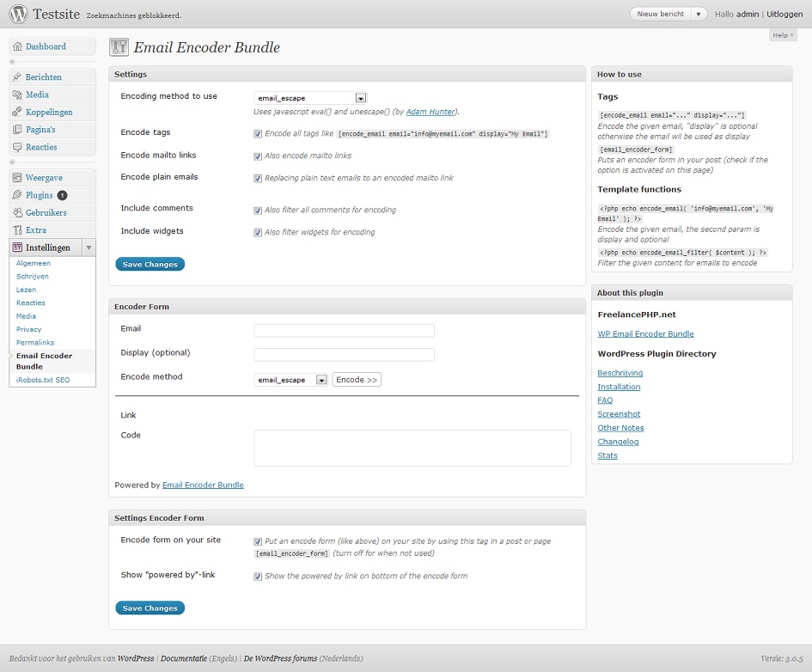Open Documentatie footer link
This screenshot has width=812, height=672.
click(184, 658)
